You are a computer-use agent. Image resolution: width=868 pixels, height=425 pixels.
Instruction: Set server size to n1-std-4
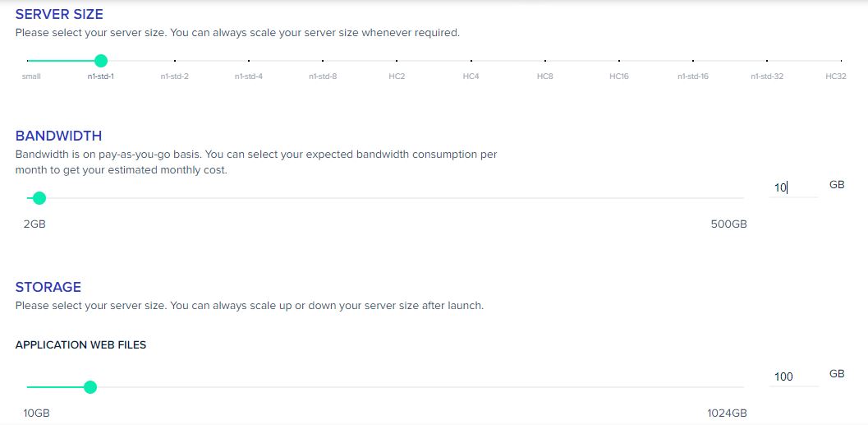(x=249, y=61)
